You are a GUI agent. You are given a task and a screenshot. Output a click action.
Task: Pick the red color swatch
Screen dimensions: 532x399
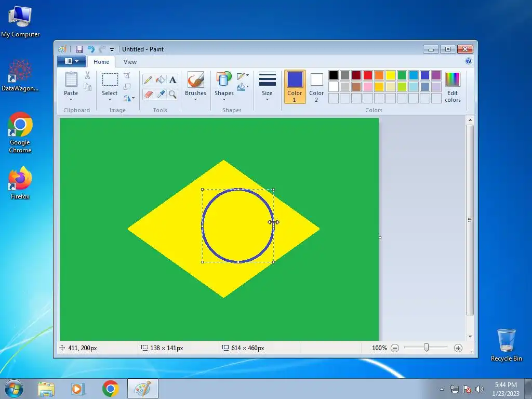368,75
